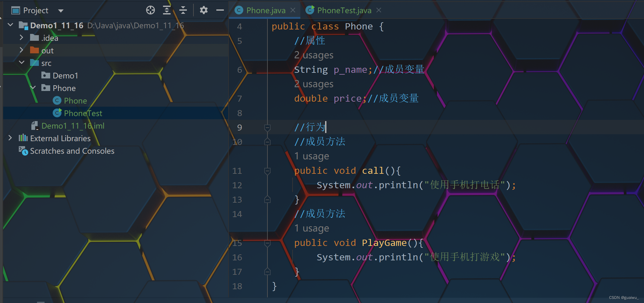Fold the call() method using gutter marker

[267, 171]
